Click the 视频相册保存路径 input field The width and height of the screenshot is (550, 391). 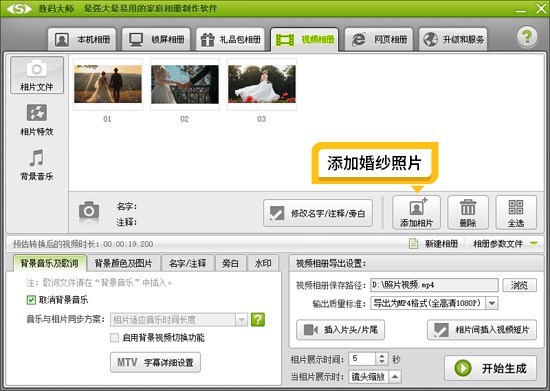(434, 285)
